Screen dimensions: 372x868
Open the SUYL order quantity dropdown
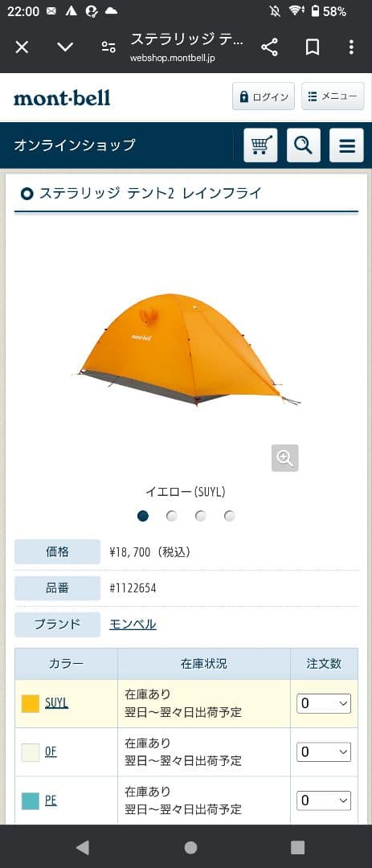[x=324, y=703]
